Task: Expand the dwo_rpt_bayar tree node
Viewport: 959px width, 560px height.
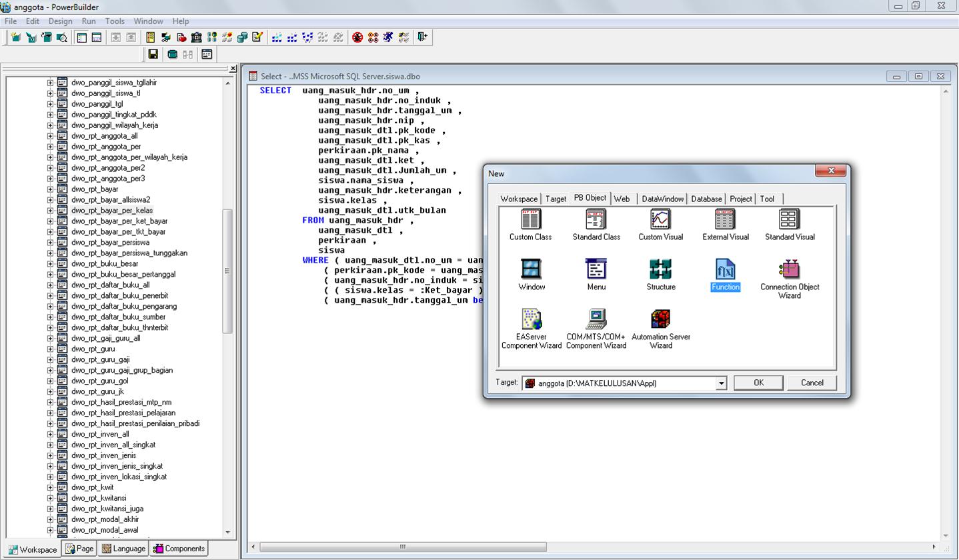Action: point(50,189)
